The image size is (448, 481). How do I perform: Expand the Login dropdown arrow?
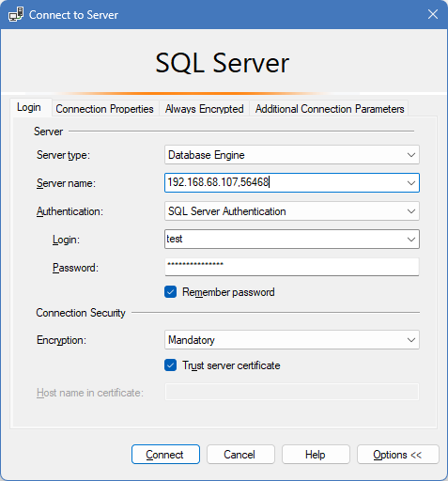[411, 240]
